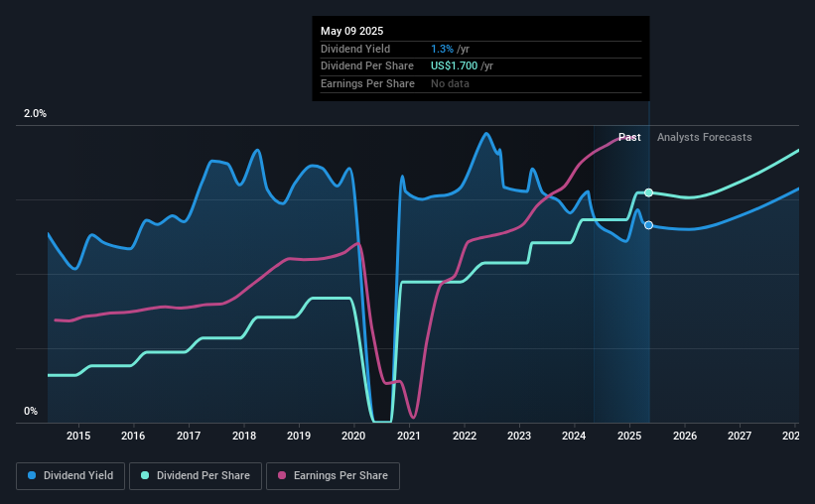Click the 2016 x-axis label
The height and width of the screenshot is (504, 815).
click(133, 436)
